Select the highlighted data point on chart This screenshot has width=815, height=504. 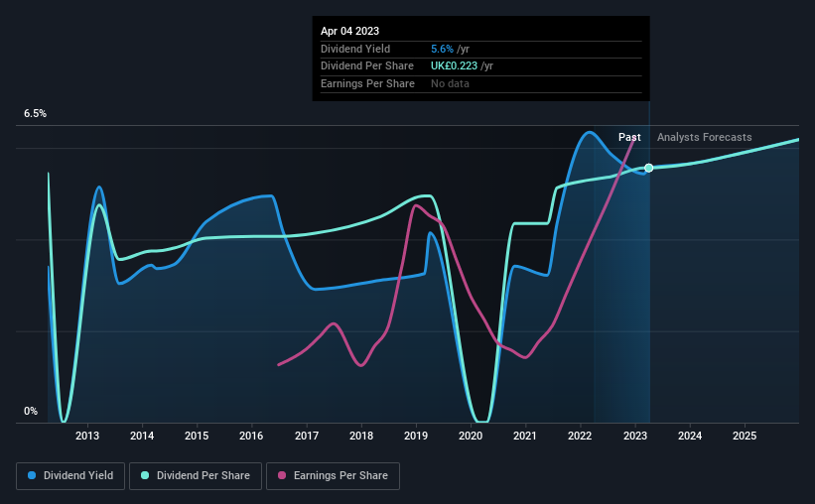click(x=648, y=168)
